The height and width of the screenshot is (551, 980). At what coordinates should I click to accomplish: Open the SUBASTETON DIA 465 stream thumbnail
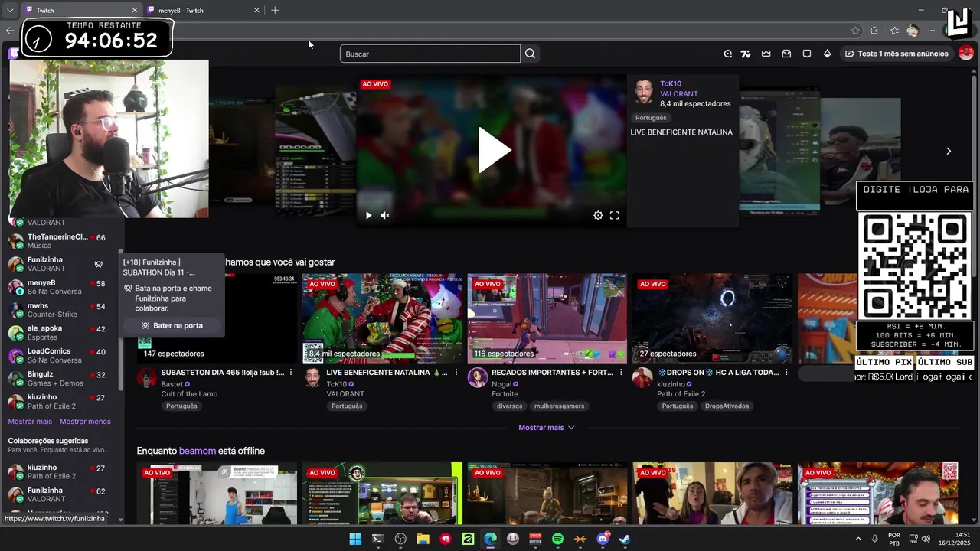coord(217,318)
